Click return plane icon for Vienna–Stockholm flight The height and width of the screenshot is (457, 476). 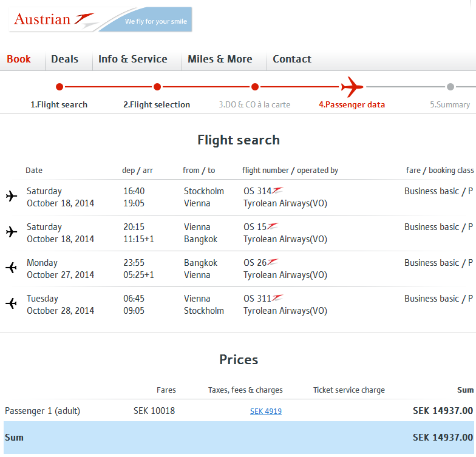click(11, 303)
